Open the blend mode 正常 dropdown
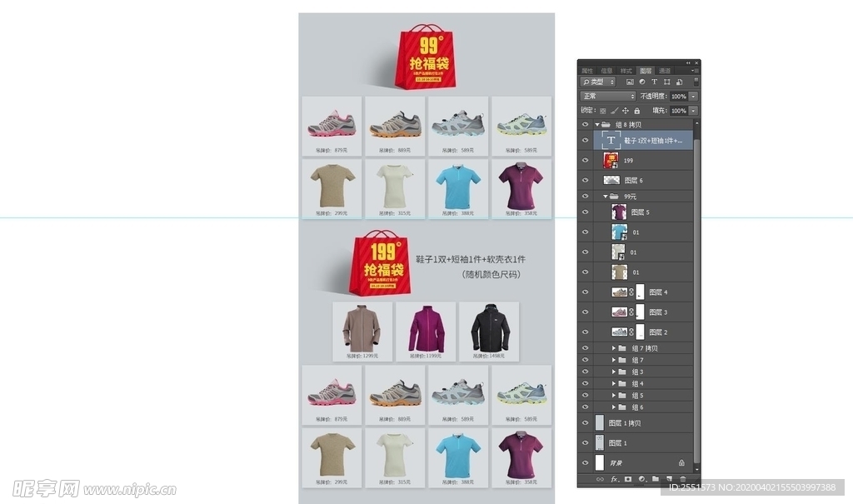This screenshot has width=853, height=504. 608,97
